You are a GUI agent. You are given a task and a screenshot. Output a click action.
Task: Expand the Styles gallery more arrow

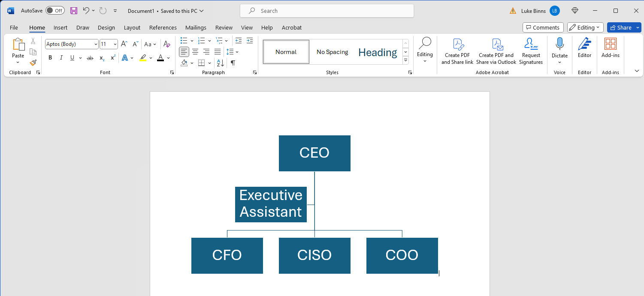[406, 60]
